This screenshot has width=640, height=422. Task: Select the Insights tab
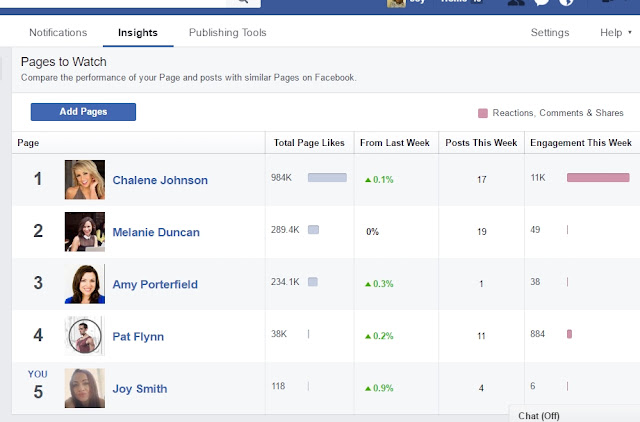pos(138,33)
